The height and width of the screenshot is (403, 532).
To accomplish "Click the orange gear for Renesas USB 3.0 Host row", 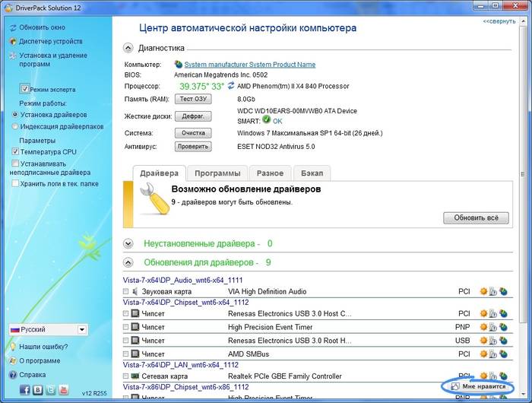I will (x=483, y=313).
